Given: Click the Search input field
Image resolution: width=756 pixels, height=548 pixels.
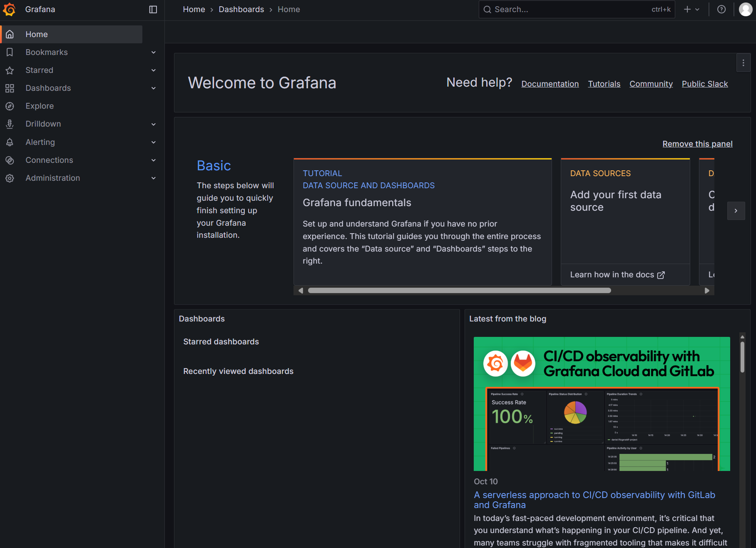Looking at the screenshot, I should coord(577,9).
